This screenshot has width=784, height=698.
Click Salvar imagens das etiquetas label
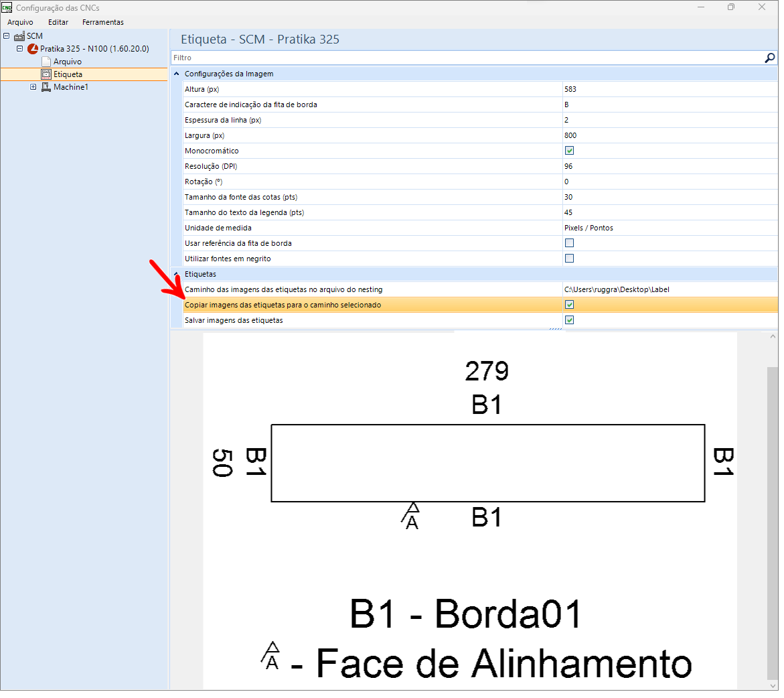click(x=235, y=322)
